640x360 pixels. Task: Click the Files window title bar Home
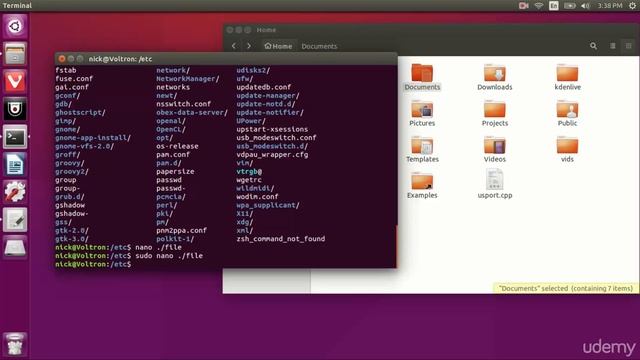431,30
